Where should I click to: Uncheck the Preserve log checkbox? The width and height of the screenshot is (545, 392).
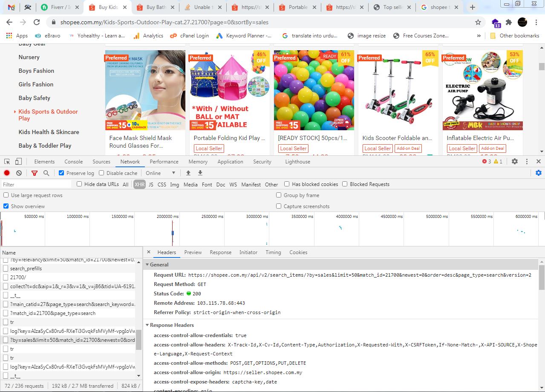tap(61, 173)
